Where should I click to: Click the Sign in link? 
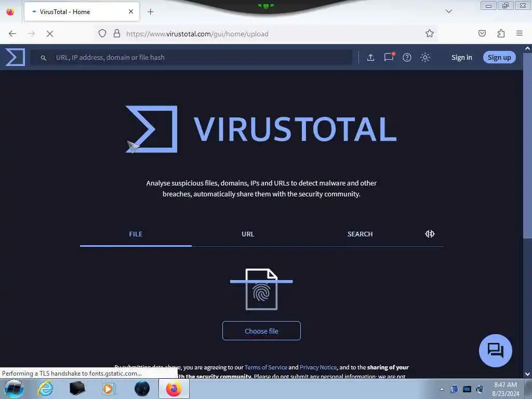tap(461, 57)
